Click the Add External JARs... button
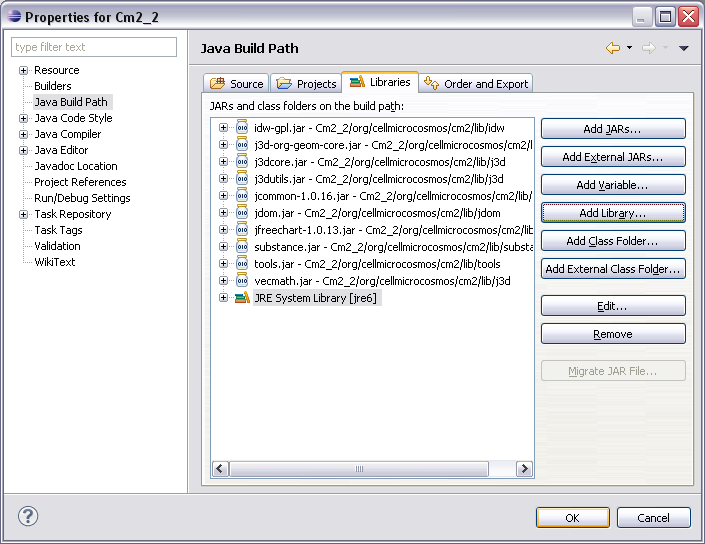 (x=613, y=157)
